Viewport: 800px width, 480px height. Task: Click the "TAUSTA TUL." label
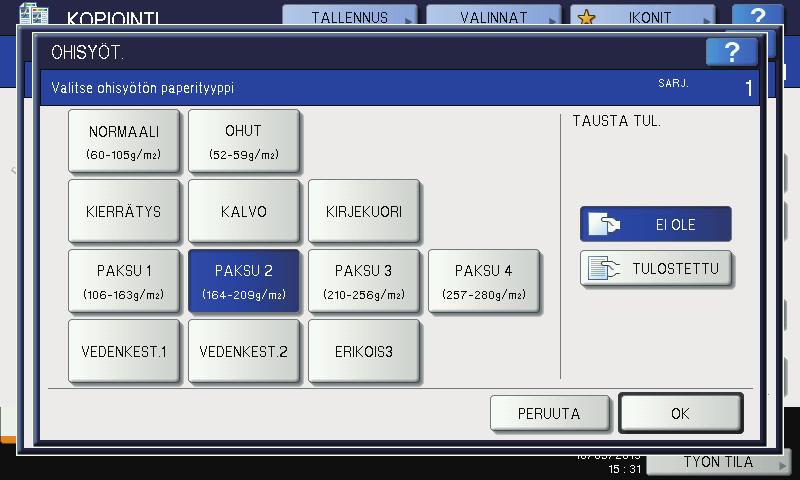[x=616, y=121]
